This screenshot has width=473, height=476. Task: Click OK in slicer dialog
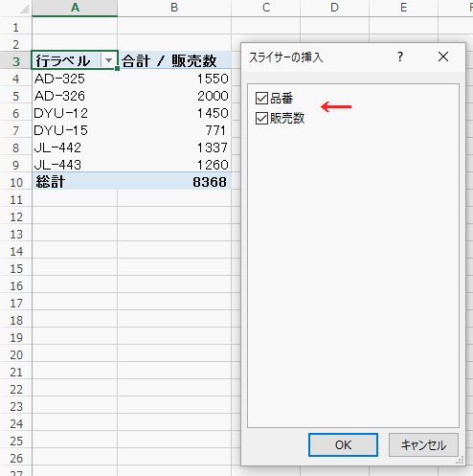coord(343,444)
